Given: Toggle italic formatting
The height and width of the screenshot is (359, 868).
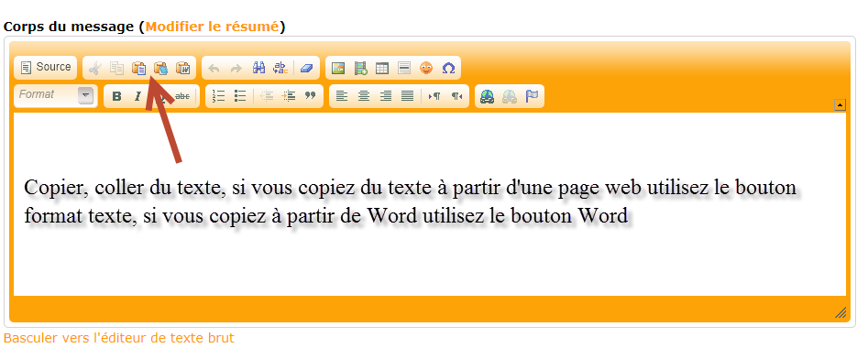Looking at the screenshot, I should coord(137,96).
